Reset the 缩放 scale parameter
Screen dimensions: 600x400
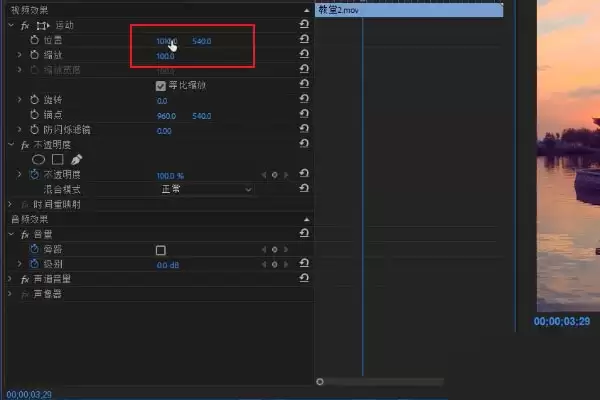coord(304,54)
